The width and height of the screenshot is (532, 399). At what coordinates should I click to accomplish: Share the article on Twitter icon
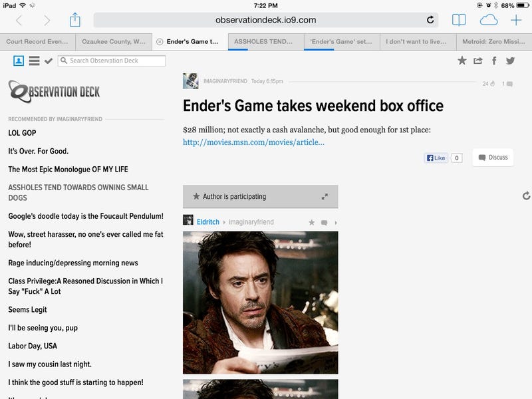click(x=510, y=61)
